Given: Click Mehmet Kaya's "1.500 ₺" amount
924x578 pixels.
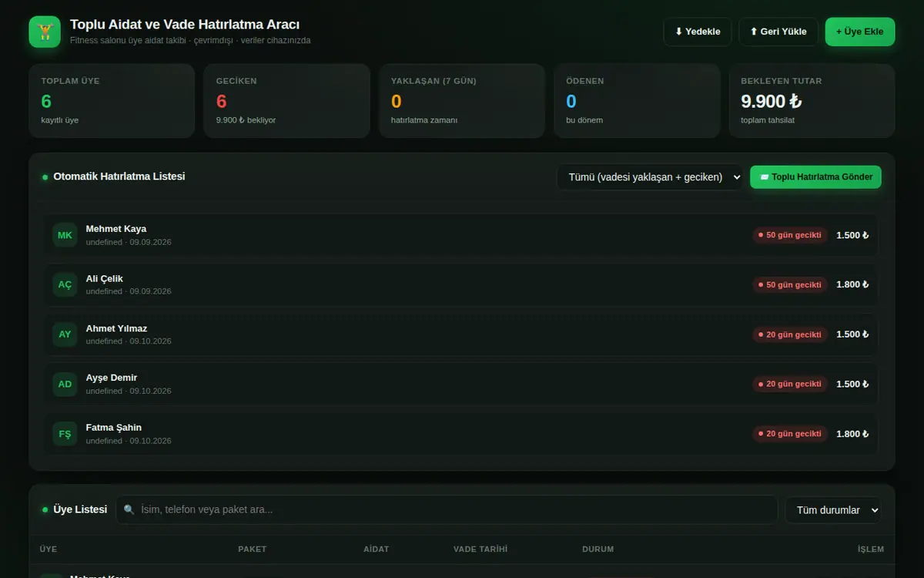Looking at the screenshot, I should coord(852,235).
